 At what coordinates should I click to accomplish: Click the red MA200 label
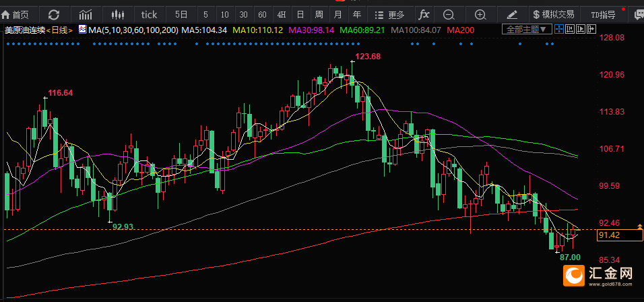pyautogui.click(x=460, y=30)
